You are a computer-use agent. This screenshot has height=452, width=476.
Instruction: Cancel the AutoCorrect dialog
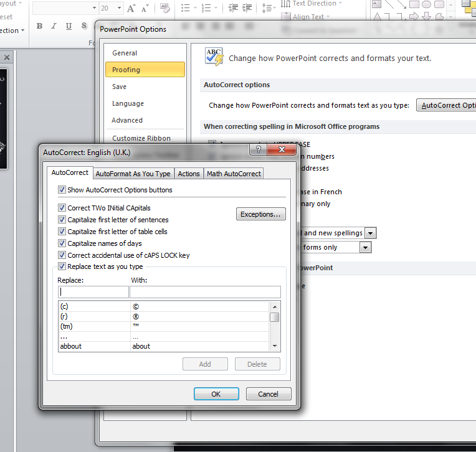click(269, 394)
